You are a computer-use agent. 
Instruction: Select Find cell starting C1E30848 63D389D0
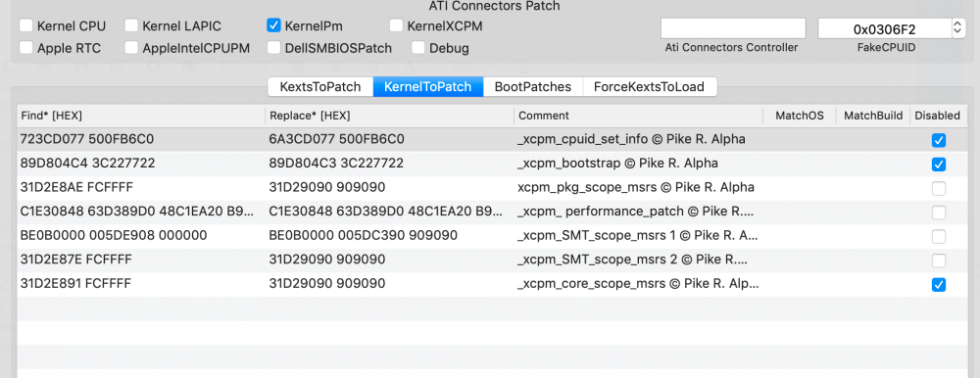pyautogui.click(x=140, y=212)
